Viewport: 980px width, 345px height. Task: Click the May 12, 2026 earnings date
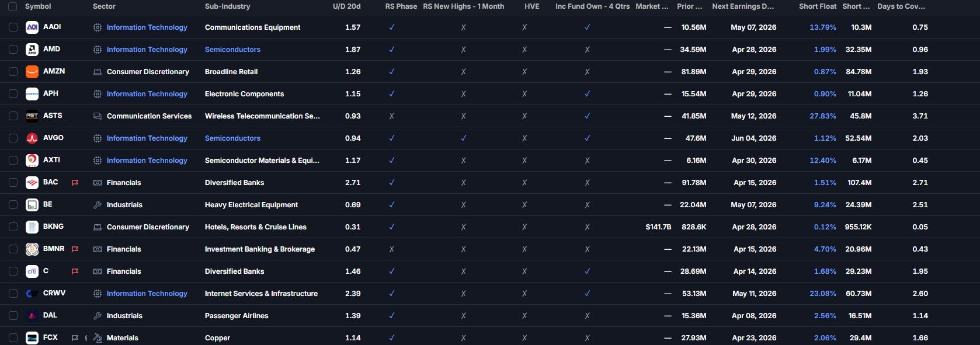tap(754, 116)
